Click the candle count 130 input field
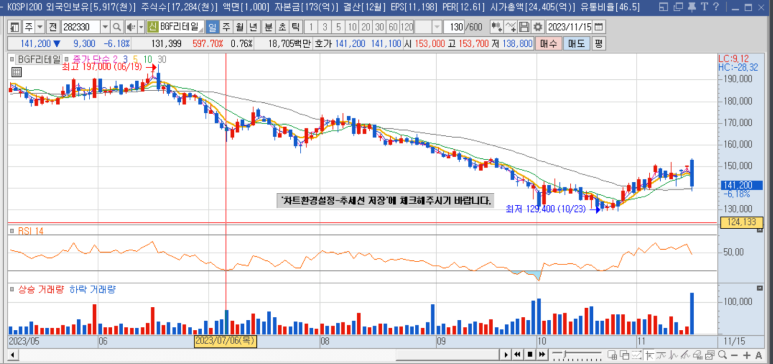 tap(454, 27)
